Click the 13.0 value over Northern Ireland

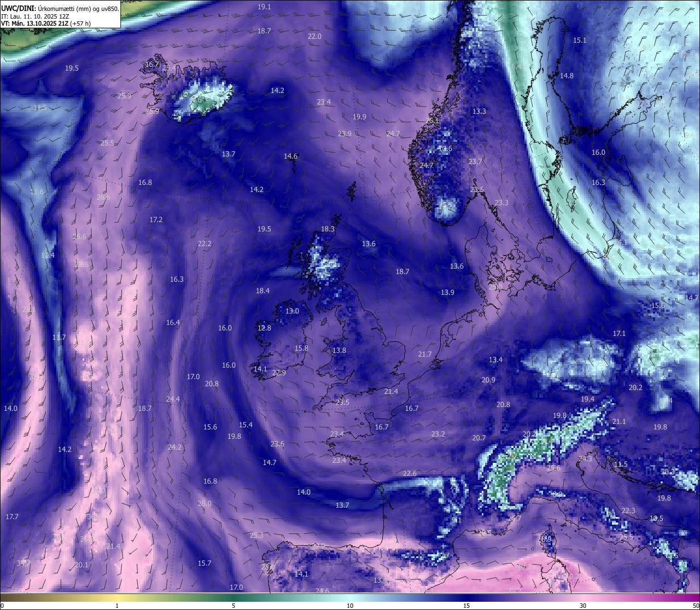292,311
